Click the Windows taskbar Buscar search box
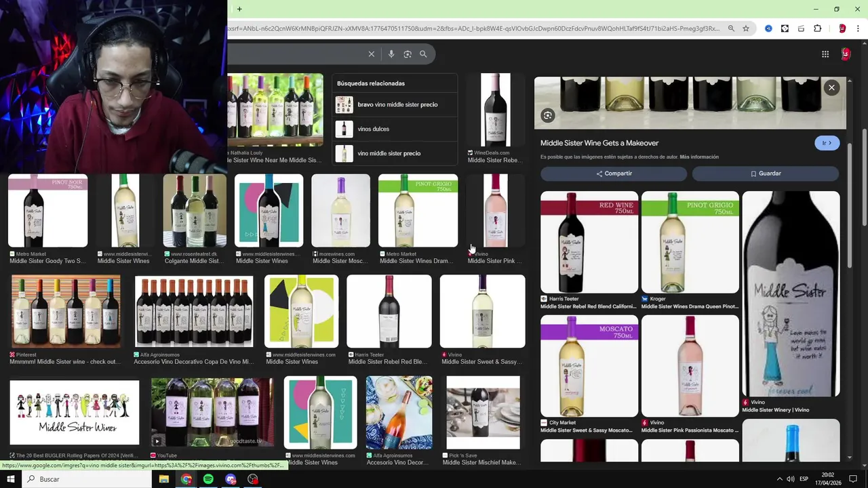868x488 pixels. pyautogui.click(x=87, y=479)
